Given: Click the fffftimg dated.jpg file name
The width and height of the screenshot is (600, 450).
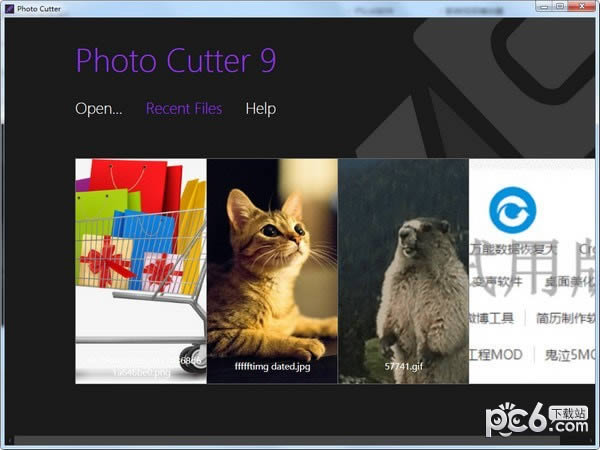Looking at the screenshot, I should pyautogui.click(x=272, y=367).
